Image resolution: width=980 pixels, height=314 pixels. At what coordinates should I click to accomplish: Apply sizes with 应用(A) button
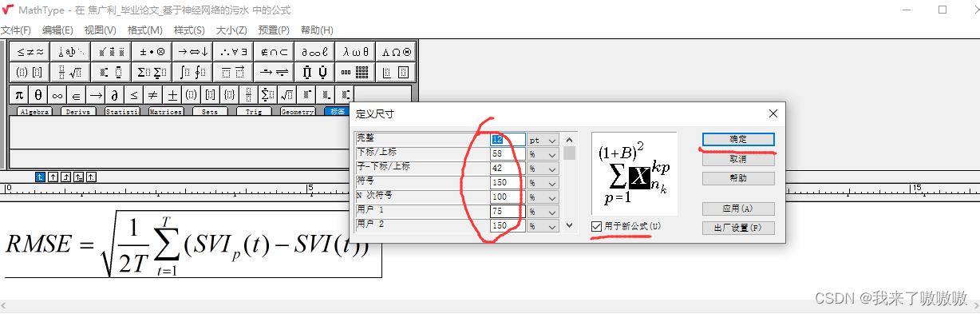[738, 209]
